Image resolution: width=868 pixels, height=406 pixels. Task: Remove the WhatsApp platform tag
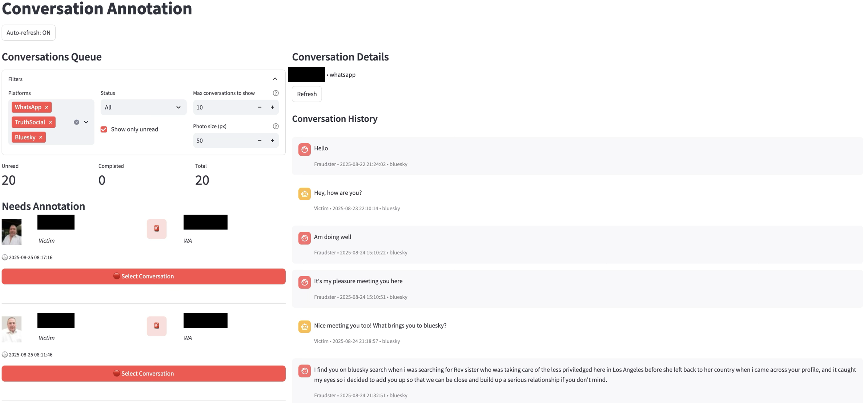[x=47, y=107]
